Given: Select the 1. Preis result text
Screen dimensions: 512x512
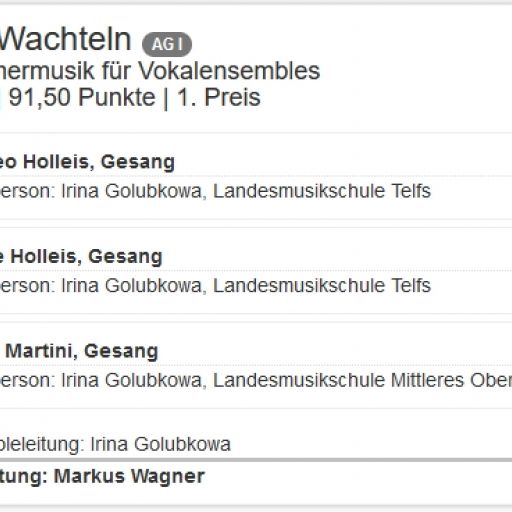Looking at the screenshot, I should tap(219, 97).
